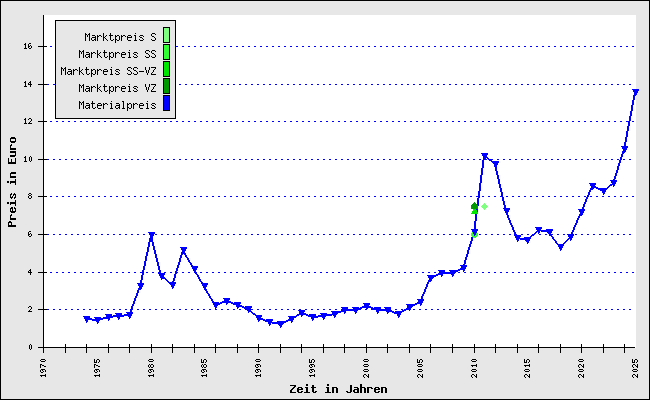Select the 2011 peak marker above 10 Euro
The image size is (650, 400).
click(485, 157)
